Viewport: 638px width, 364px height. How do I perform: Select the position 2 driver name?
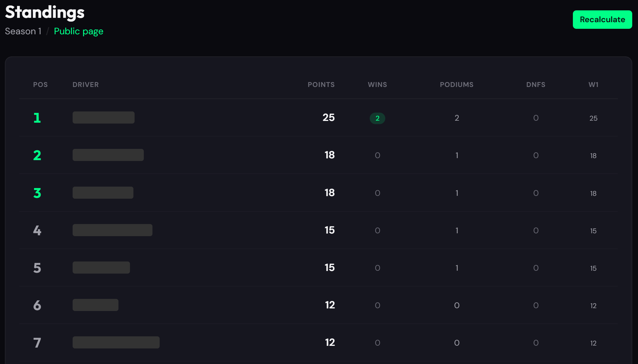[108, 155]
